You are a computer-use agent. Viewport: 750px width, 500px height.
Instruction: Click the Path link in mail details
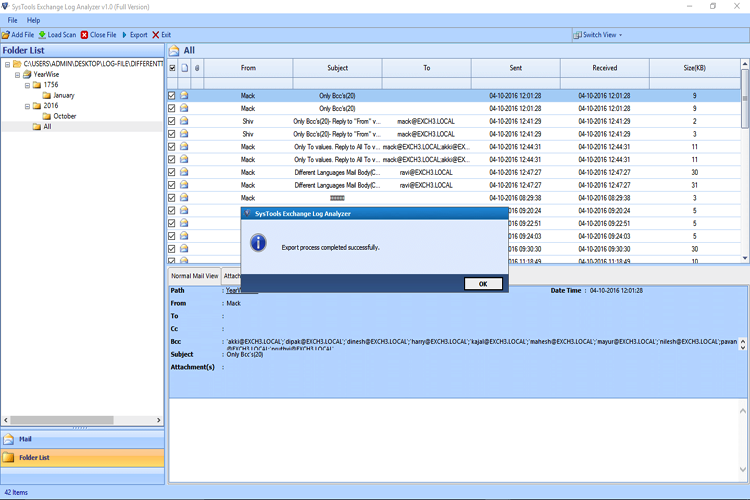click(233, 290)
